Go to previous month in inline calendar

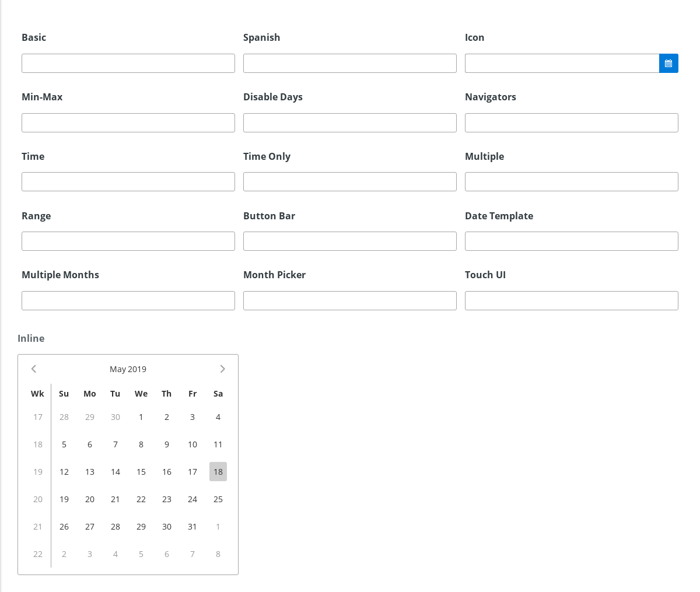click(x=34, y=369)
